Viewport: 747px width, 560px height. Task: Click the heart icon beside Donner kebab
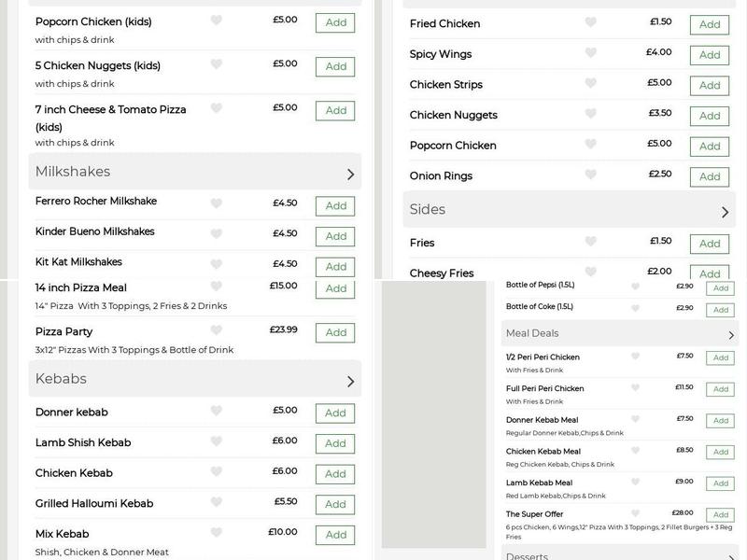tap(217, 412)
